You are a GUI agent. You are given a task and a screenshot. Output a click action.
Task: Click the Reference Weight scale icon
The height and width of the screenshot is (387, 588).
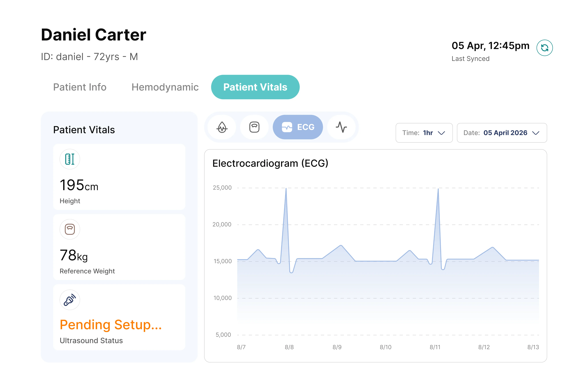[70, 229]
